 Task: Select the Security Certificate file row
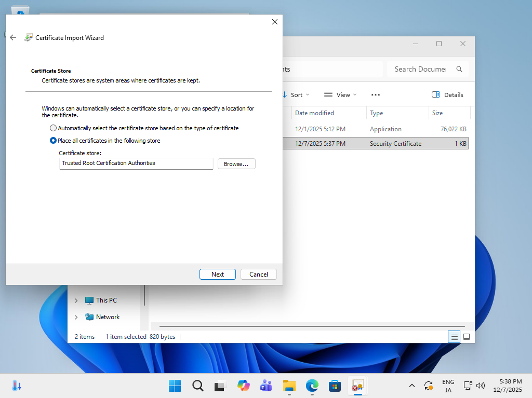pyautogui.click(x=376, y=143)
